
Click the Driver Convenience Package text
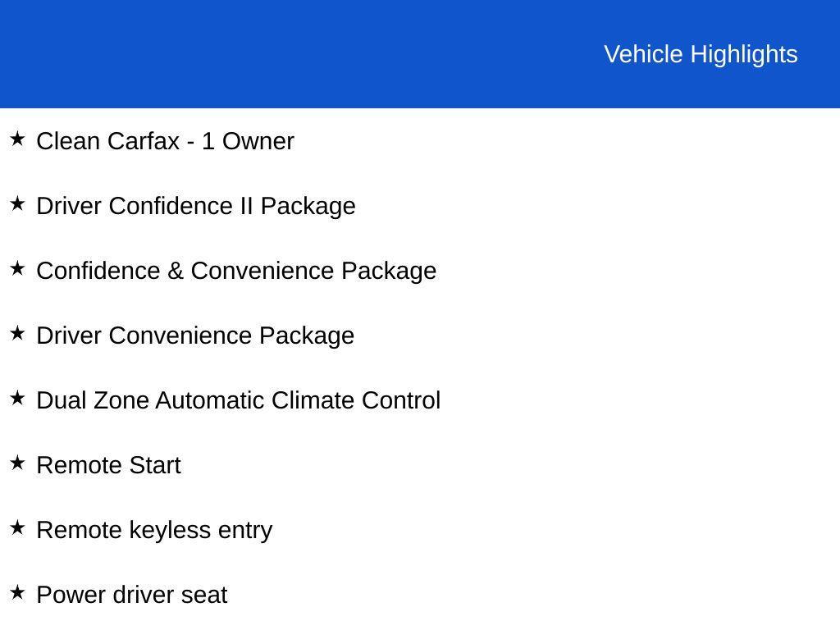[195, 336]
